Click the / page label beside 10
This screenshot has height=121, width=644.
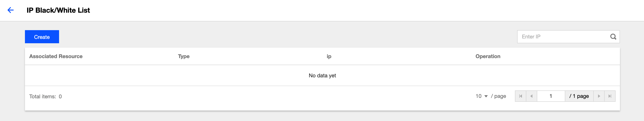click(x=498, y=96)
